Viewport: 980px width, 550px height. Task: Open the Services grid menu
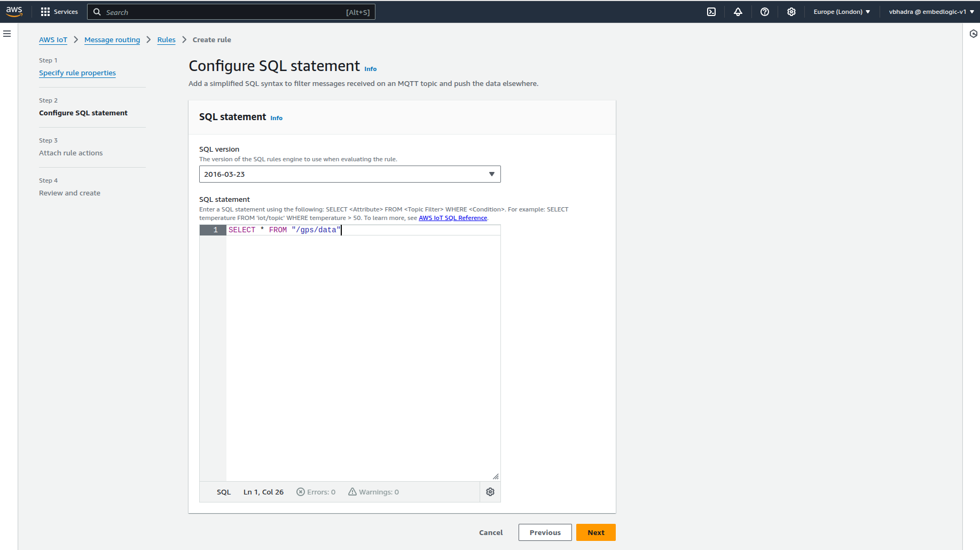59,12
